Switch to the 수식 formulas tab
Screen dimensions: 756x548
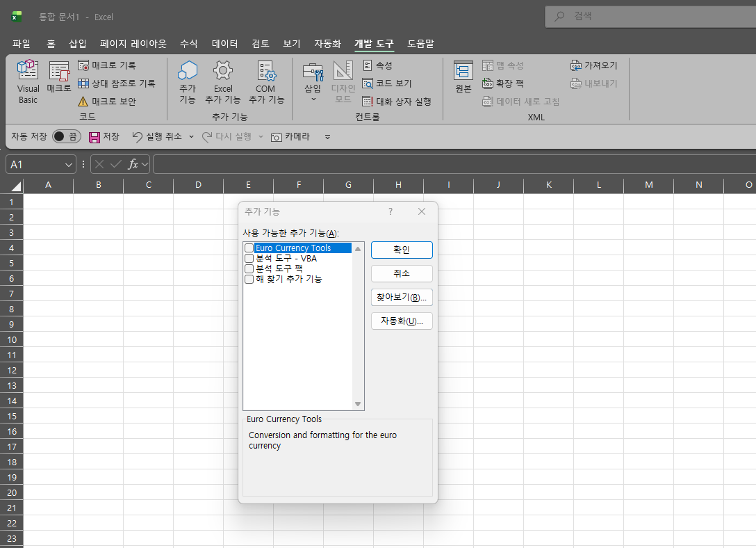pos(188,44)
